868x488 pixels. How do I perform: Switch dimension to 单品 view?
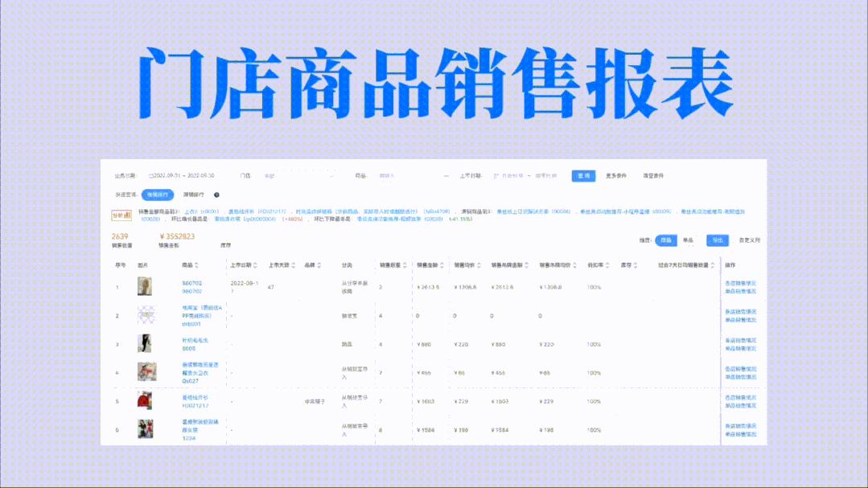[689, 238]
